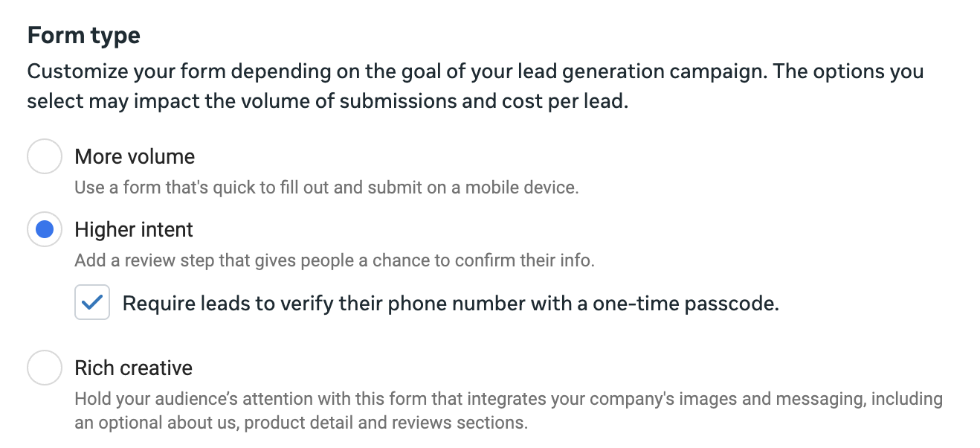Click the "More volume" option label
Viewport: 980px width, 448px height.
135,156
